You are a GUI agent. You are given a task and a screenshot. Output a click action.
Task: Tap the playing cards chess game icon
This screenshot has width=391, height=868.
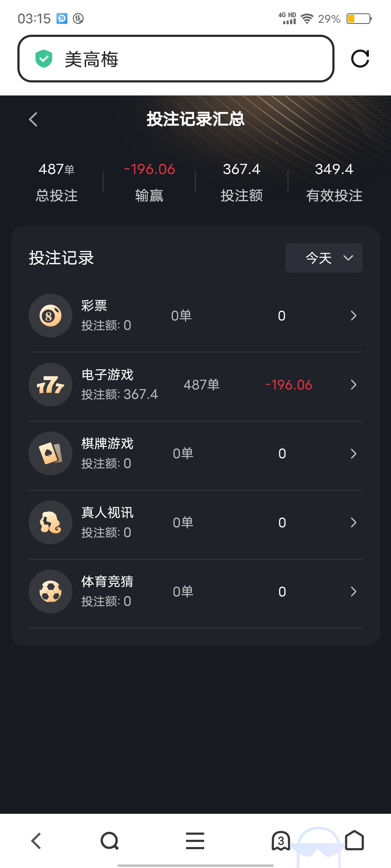(x=50, y=454)
